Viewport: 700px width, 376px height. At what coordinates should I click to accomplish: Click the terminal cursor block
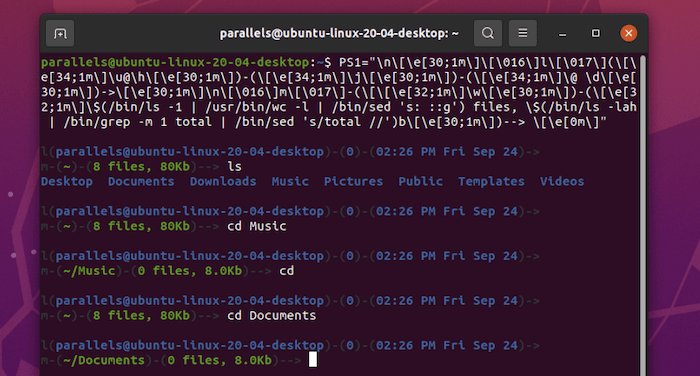pos(313,359)
